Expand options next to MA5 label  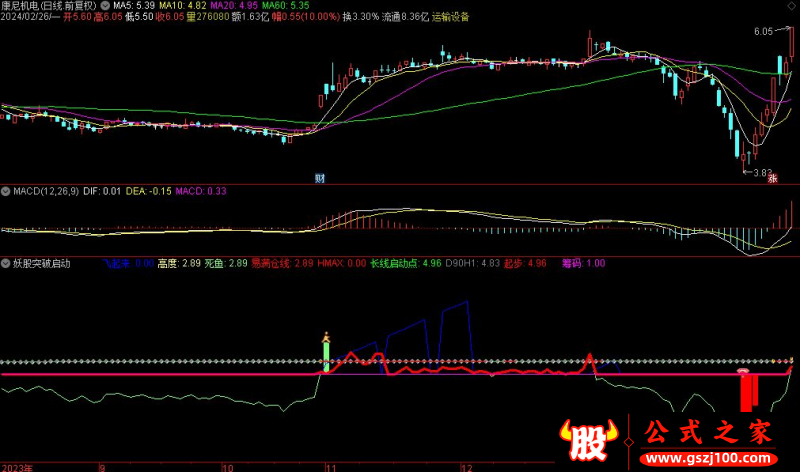click(x=105, y=5)
